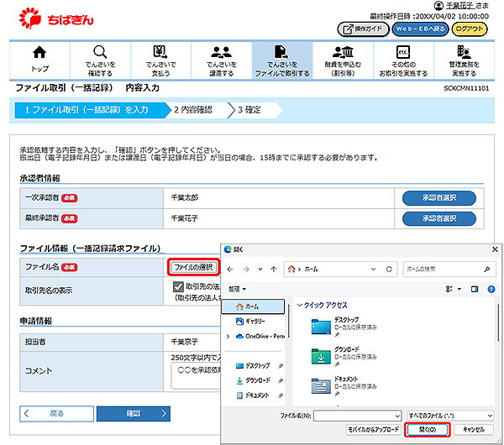Click the navigation pane scrollbar
Screen dimensions: 504x445
(289, 322)
